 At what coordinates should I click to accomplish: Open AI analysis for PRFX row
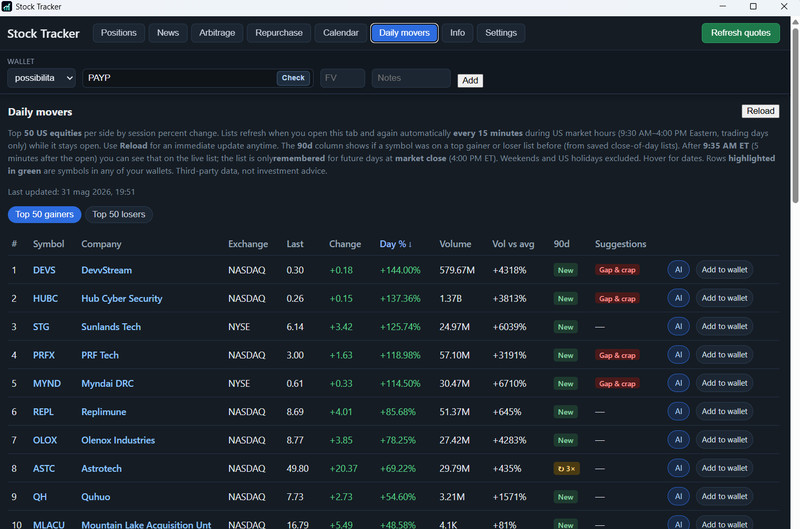click(x=678, y=355)
